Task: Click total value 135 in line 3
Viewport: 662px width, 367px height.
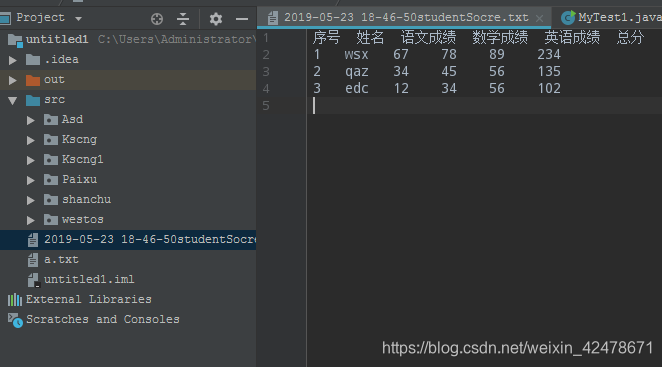Action: [549, 71]
